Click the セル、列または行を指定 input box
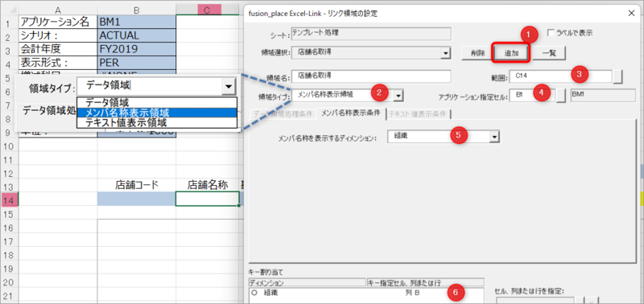Image resolution: width=644 pixels, height=304 pixels. coord(535,301)
